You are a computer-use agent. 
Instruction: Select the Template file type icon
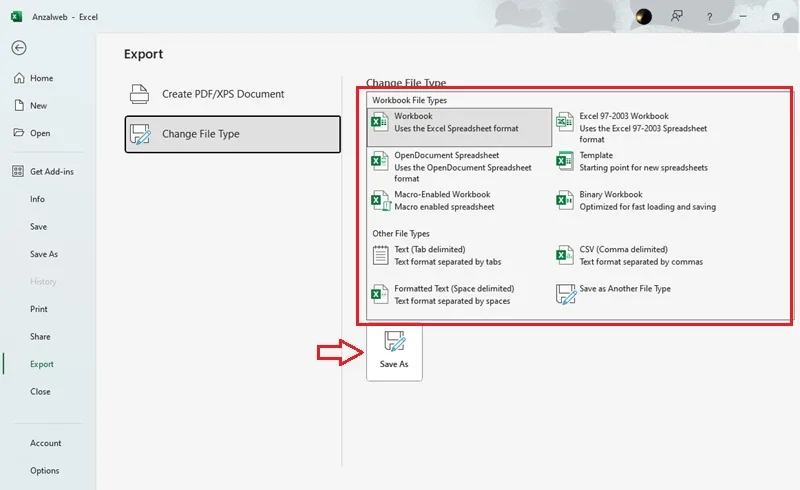[x=564, y=161]
